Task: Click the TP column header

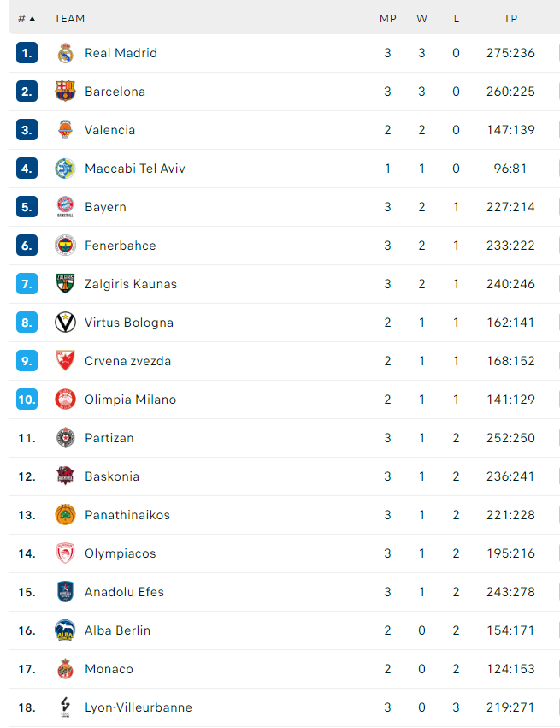Action: point(510,18)
